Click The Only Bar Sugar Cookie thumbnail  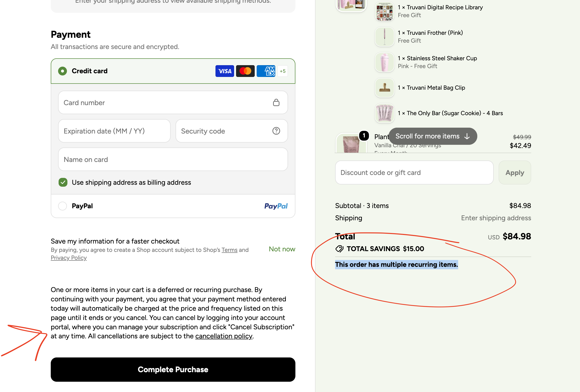tap(385, 113)
